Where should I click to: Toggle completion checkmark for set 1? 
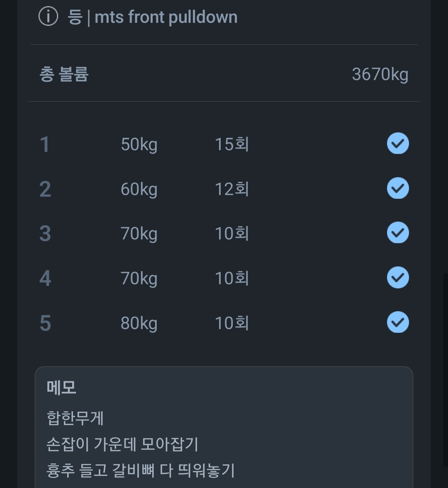coord(397,144)
